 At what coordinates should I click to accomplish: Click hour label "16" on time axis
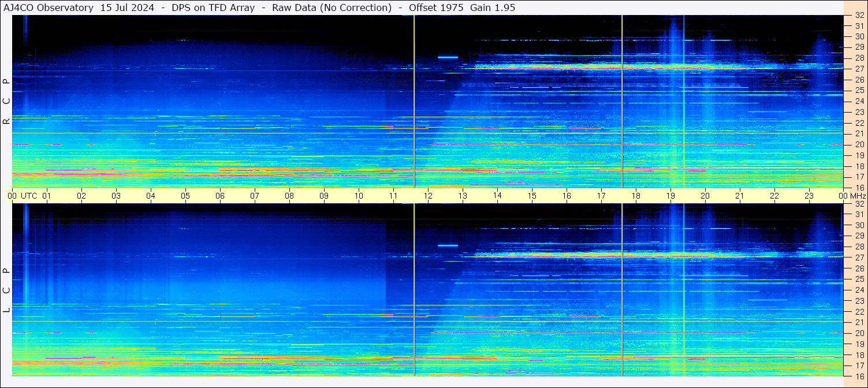click(567, 196)
